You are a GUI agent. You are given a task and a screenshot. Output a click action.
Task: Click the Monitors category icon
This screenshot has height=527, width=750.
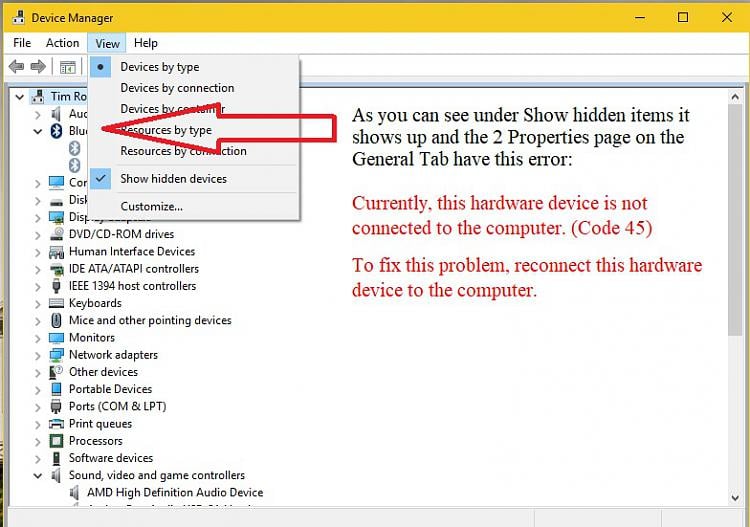(56, 338)
